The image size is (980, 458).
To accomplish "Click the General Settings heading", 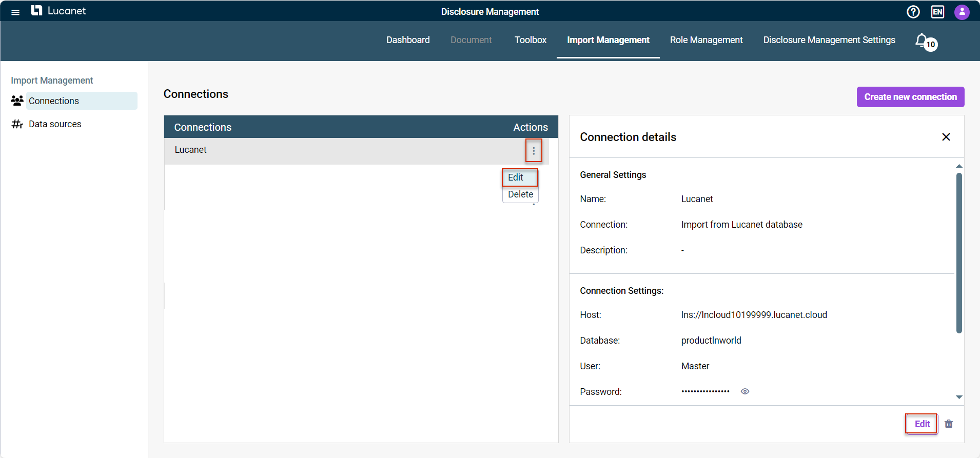I will [613, 175].
